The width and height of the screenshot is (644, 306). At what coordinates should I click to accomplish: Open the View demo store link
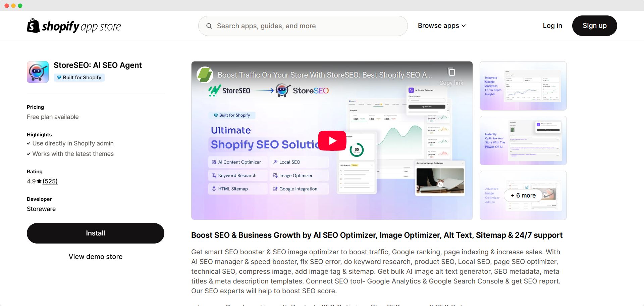tap(96, 257)
